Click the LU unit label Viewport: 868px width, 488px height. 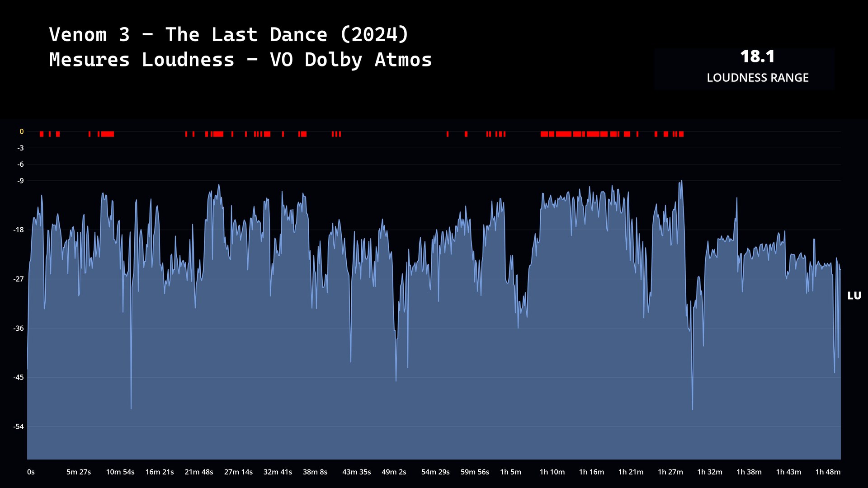(854, 296)
